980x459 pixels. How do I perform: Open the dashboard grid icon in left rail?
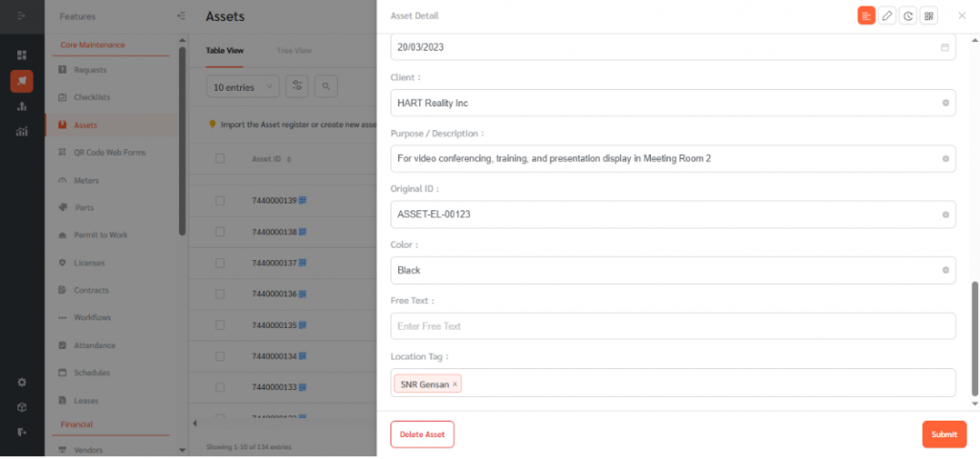[22, 55]
